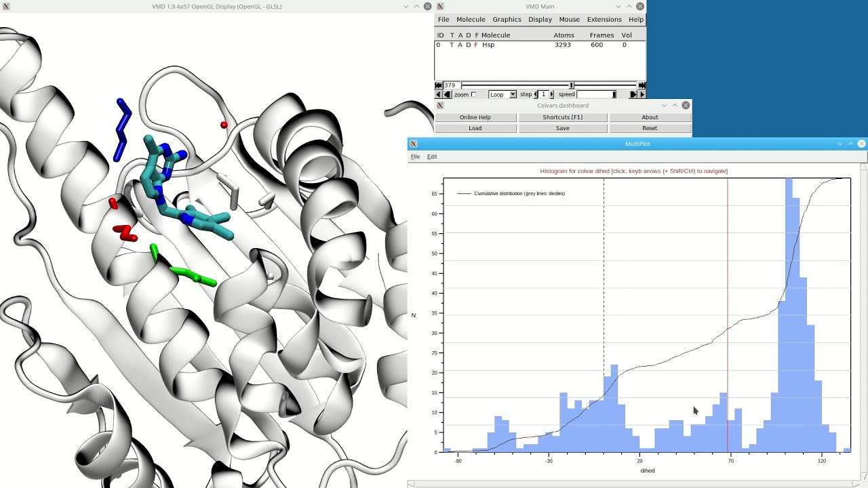Click the red current-frame marker line in histogram
The height and width of the screenshot is (488, 868).
(x=728, y=314)
